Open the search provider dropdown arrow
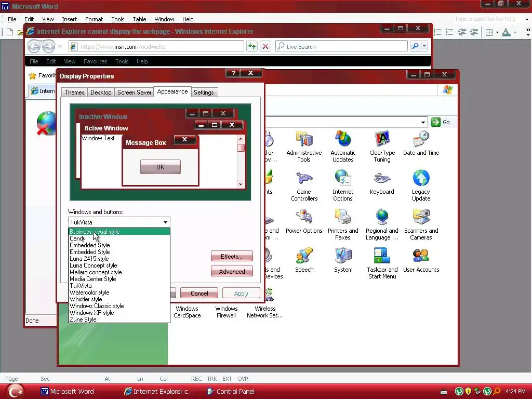This screenshot has width=532, height=399. point(424,46)
